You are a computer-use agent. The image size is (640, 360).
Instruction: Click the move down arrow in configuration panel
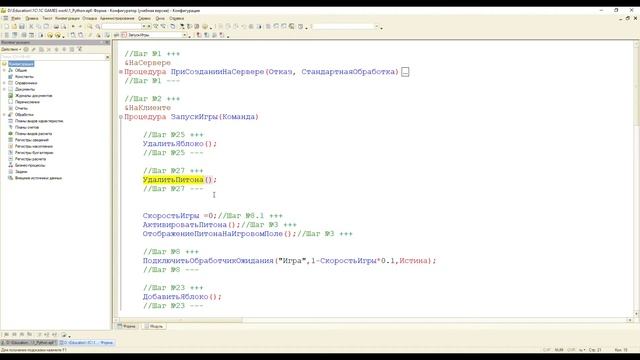click(x=64, y=49)
